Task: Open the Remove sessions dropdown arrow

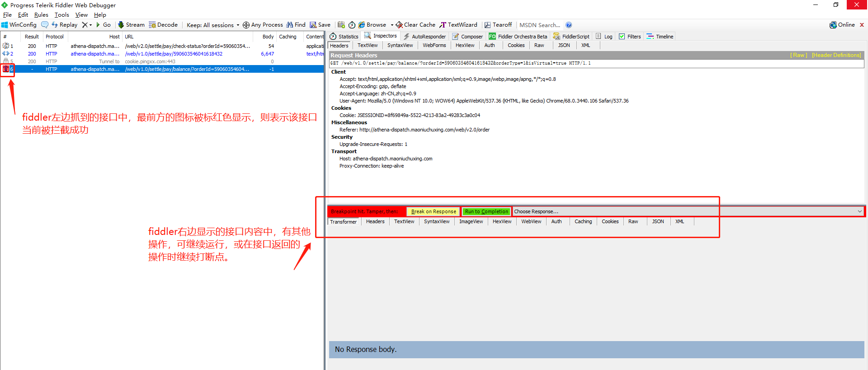Action: [90, 25]
